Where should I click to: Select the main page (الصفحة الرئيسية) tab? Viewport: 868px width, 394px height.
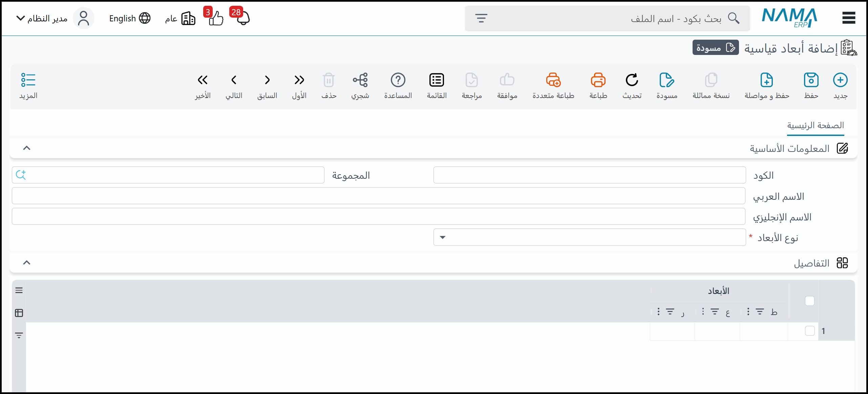815,125
